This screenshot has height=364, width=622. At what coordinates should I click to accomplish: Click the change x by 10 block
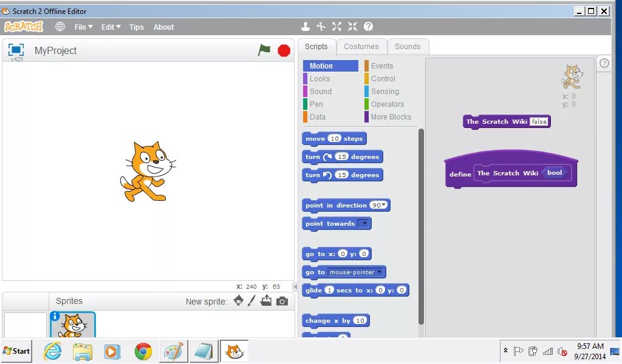coord(335,320)
